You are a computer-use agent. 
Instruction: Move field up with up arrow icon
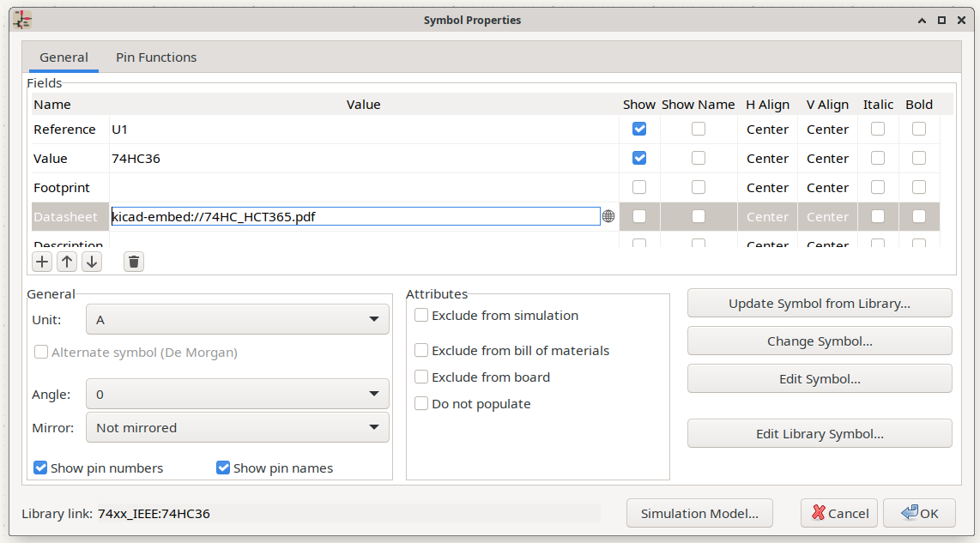point(67,262)
